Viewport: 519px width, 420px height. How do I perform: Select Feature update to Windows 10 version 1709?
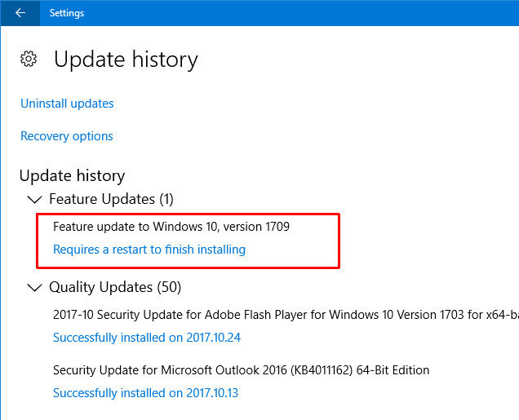click(x=171, y=227)
